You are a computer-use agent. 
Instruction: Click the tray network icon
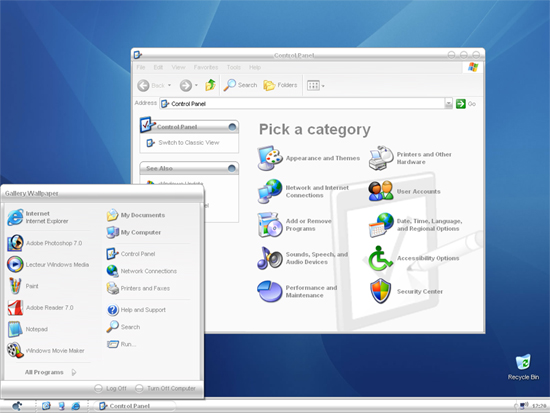(x=524, y=406)
